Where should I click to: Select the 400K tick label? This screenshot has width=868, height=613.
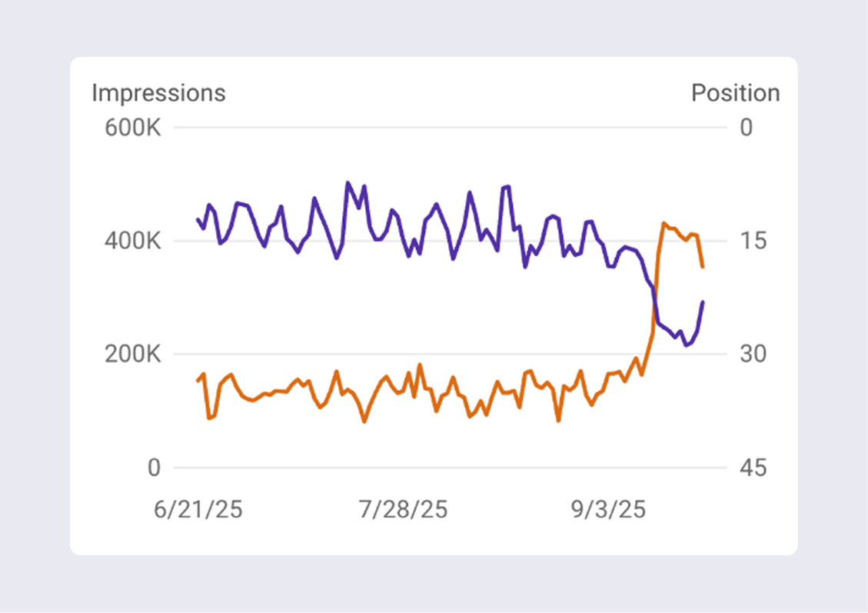coord(132,241)
